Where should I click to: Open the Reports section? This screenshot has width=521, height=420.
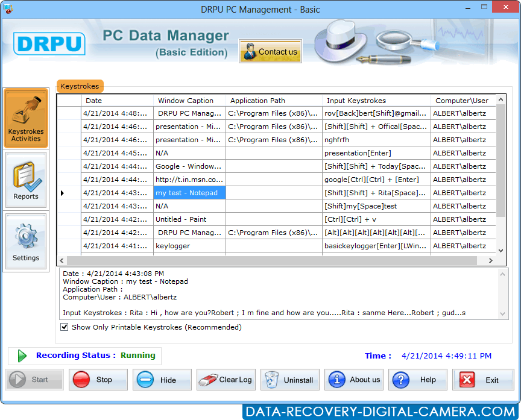[x=26, y=180]
